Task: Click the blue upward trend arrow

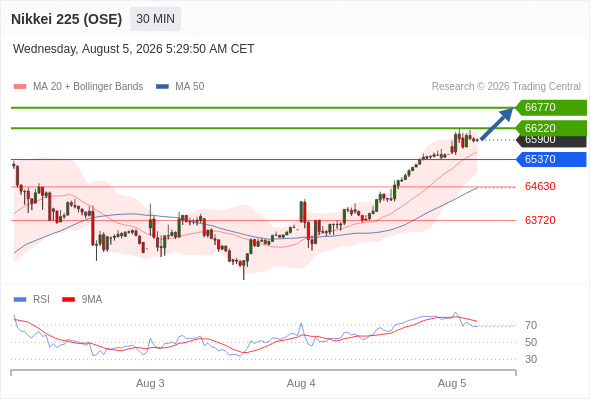Action: [497, 124]
